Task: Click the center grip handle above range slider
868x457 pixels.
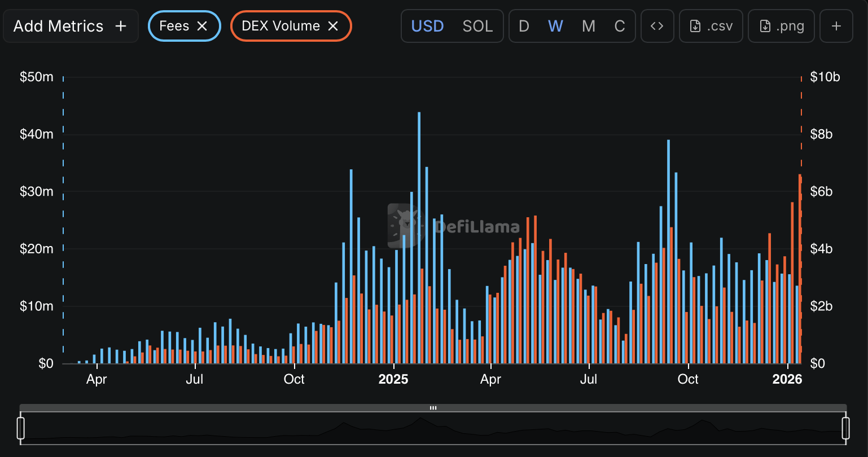Action: pyautogui.click(x=433, y=408)
